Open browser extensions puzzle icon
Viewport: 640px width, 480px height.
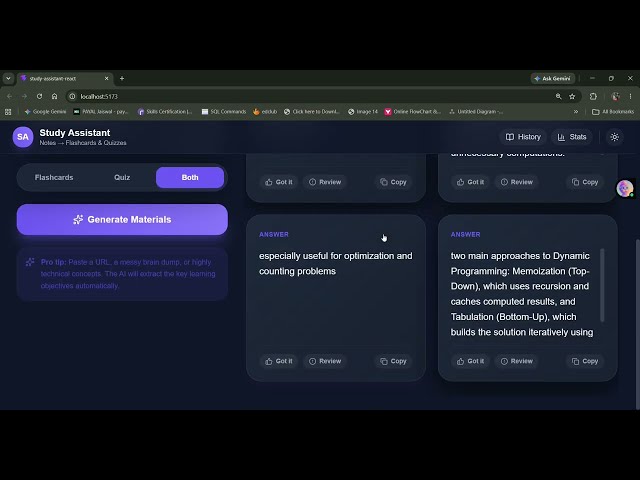(593, 96)
